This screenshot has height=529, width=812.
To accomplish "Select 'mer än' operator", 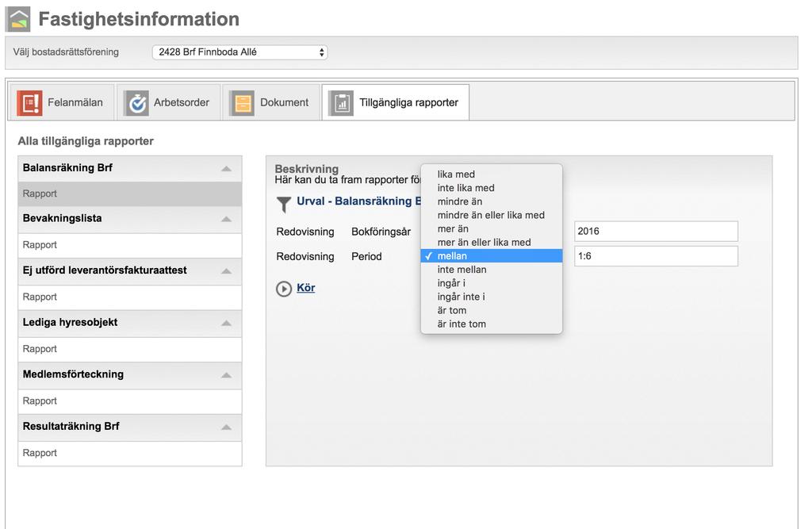I will click(x=492, y=228).
